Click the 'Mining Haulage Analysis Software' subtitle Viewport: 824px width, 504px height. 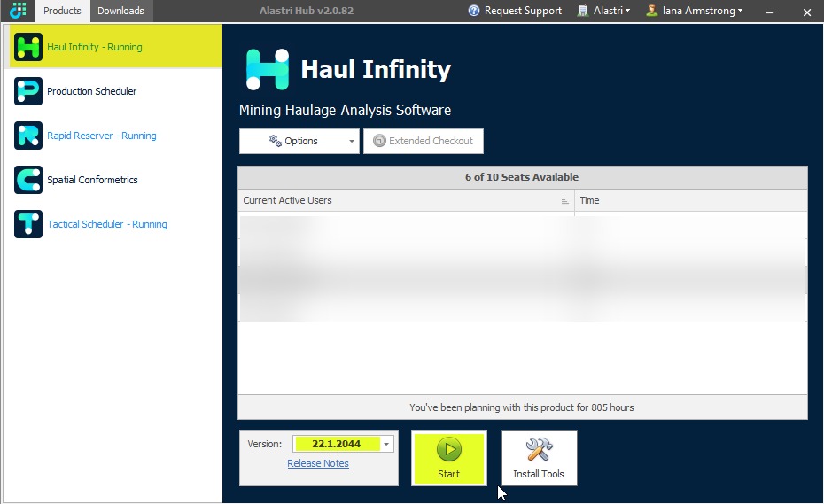click(x=345, y=110)
